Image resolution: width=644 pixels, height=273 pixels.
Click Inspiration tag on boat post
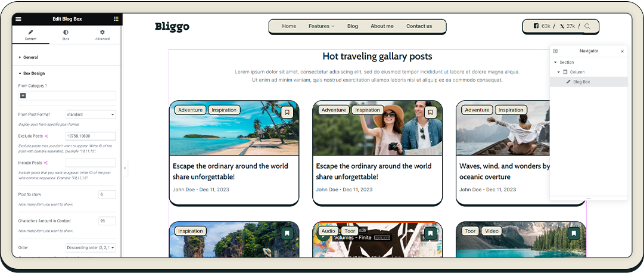tap(511, 110)
